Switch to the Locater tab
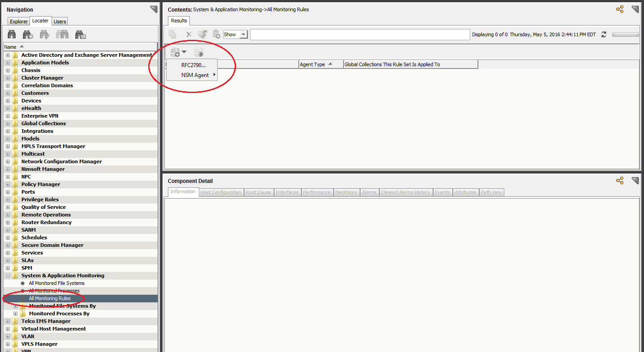Viewport: 644px width, 352px height. [x=40, y=21]
